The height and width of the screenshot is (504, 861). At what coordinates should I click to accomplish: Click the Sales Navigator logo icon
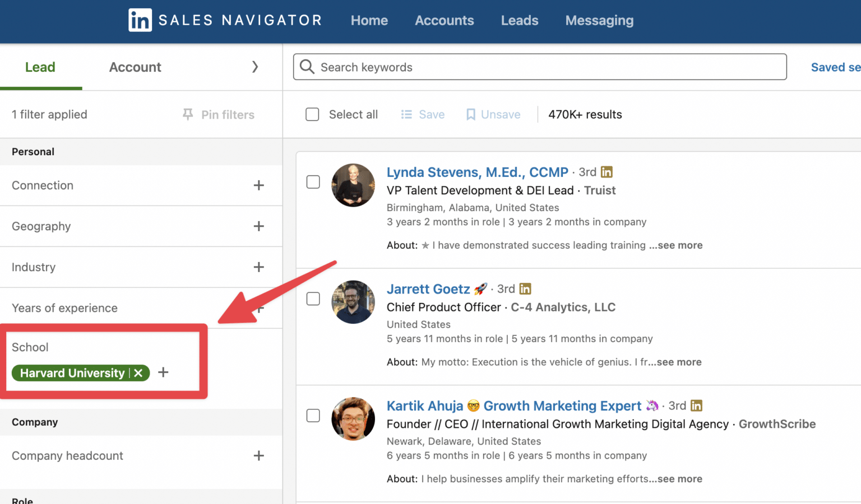[x=140, y=20]
